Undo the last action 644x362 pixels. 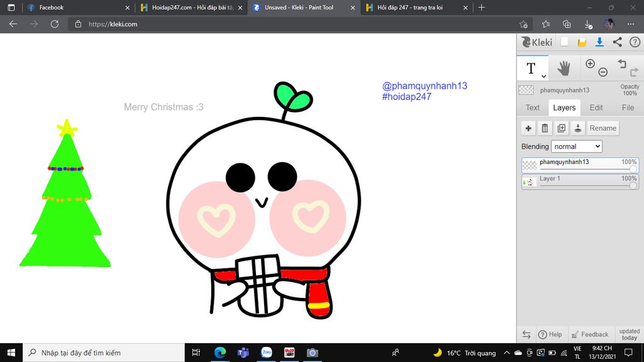click(622, 63)
